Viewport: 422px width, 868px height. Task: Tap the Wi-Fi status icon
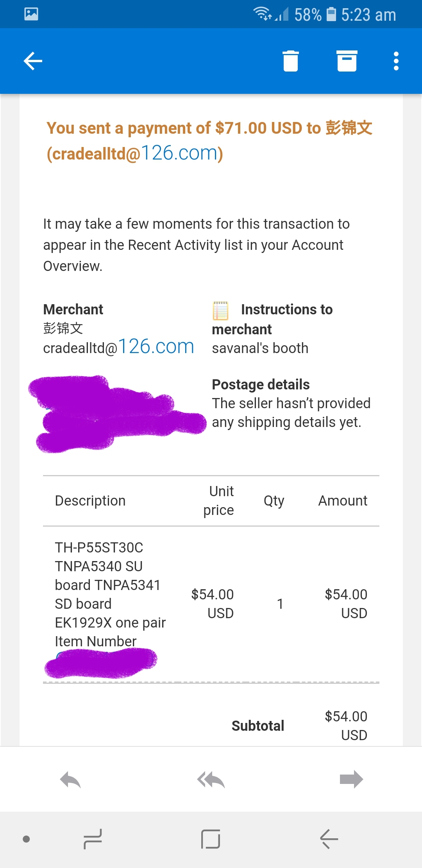click(262, 13)
